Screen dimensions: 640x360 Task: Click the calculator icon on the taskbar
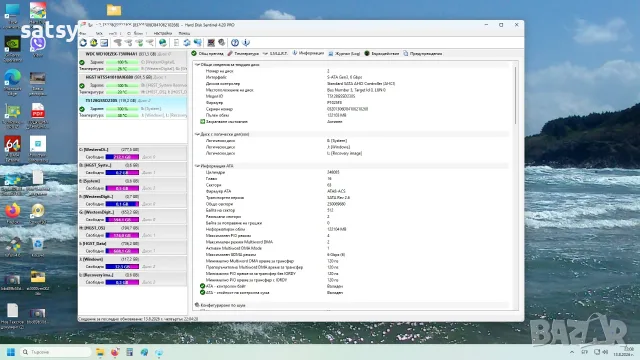point(129,352)
